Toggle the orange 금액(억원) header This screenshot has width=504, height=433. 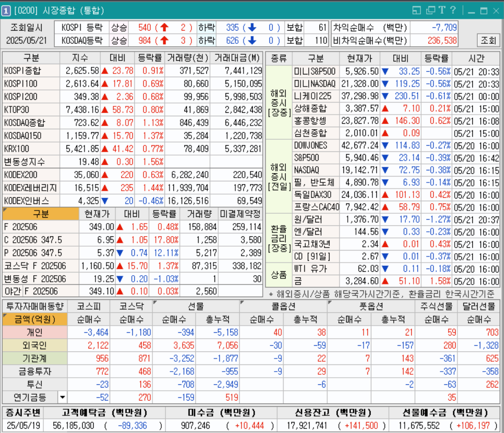[x=35, y=320]
